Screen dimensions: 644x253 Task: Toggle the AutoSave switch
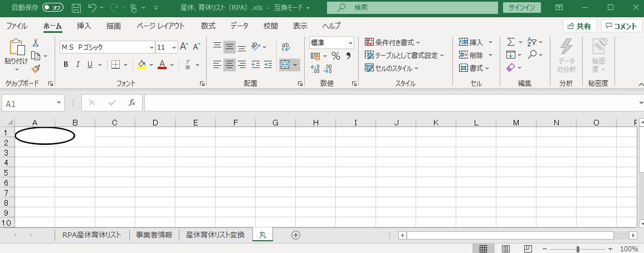pyautogui.click(x=53, y=8)
